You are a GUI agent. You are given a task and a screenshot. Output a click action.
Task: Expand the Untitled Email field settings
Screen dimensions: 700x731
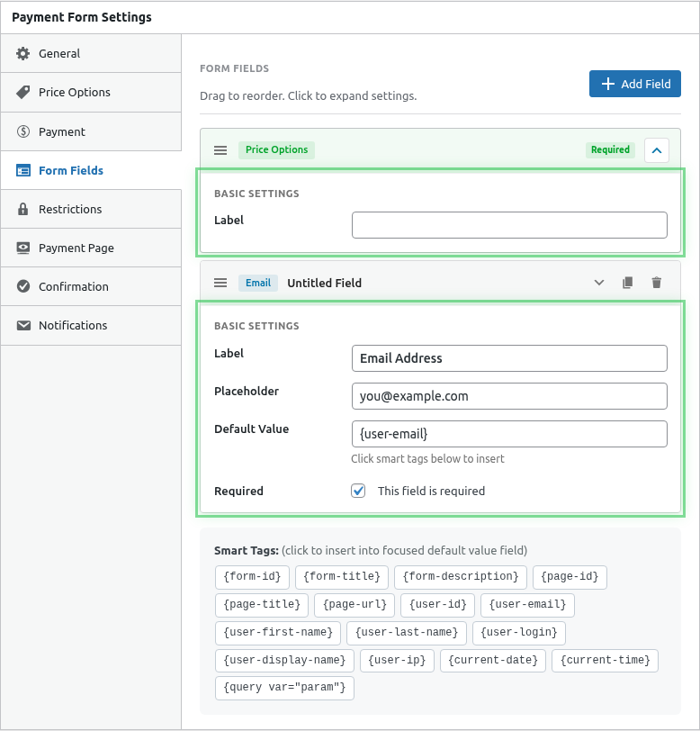pos(599,282)
